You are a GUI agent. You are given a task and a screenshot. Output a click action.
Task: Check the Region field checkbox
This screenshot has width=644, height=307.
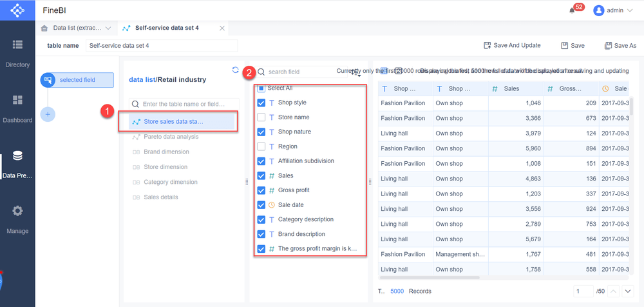click(261, 146)
